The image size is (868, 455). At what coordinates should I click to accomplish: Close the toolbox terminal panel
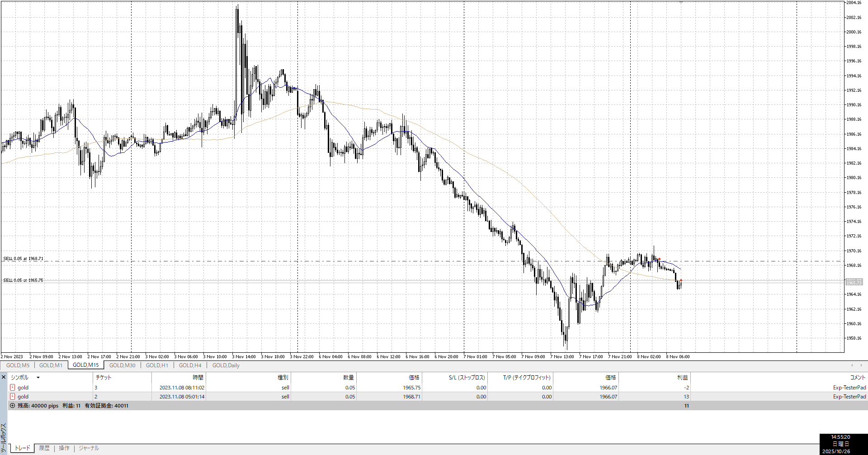pyautogui.click(x=4, y=377)
